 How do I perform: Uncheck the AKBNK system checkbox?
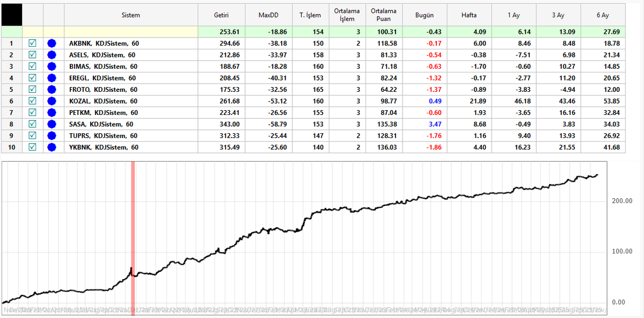click(32, 43)
